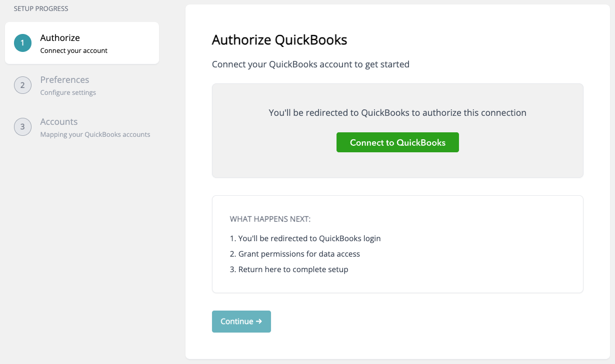This screenshot has height=364, width=615.
Task: Open the Preferences setup step
Action: point(82,85)
